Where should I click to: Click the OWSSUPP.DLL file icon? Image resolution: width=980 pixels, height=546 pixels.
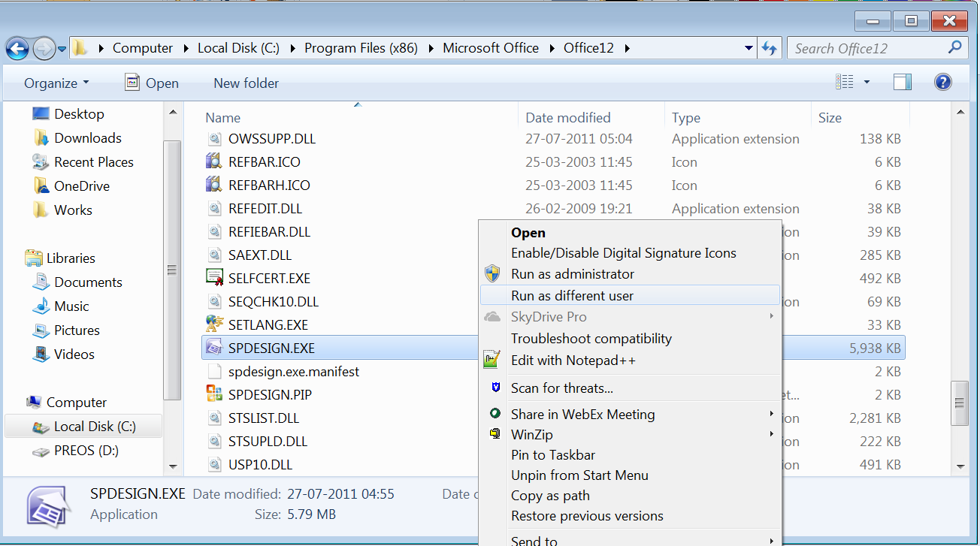pyautogui.click(x=215, y=138)
